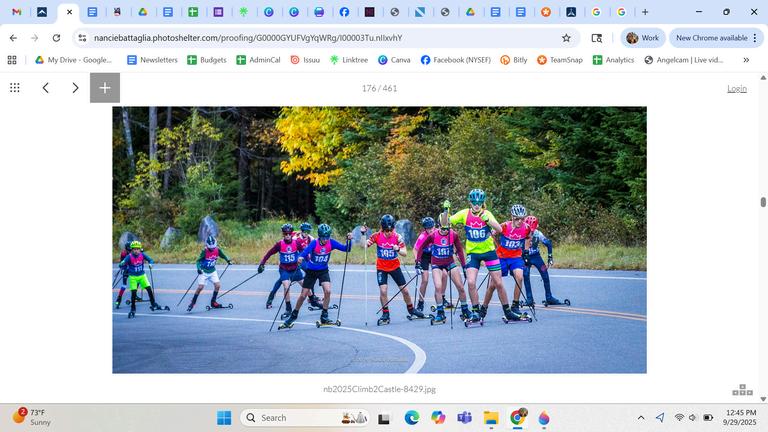Advance to the next photo
Image resolution: width=768 pixels, height=432 pixels.
(x=75, y=88)
